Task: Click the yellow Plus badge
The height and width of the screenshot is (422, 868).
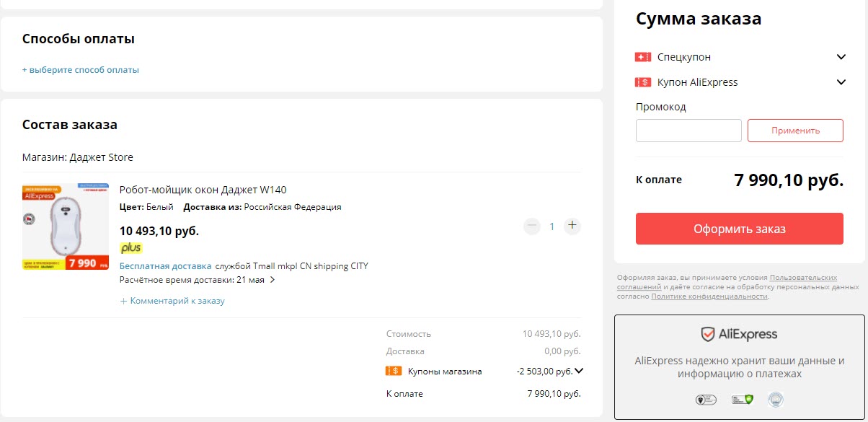Action: pyautogui.click(x=130, y=248)
